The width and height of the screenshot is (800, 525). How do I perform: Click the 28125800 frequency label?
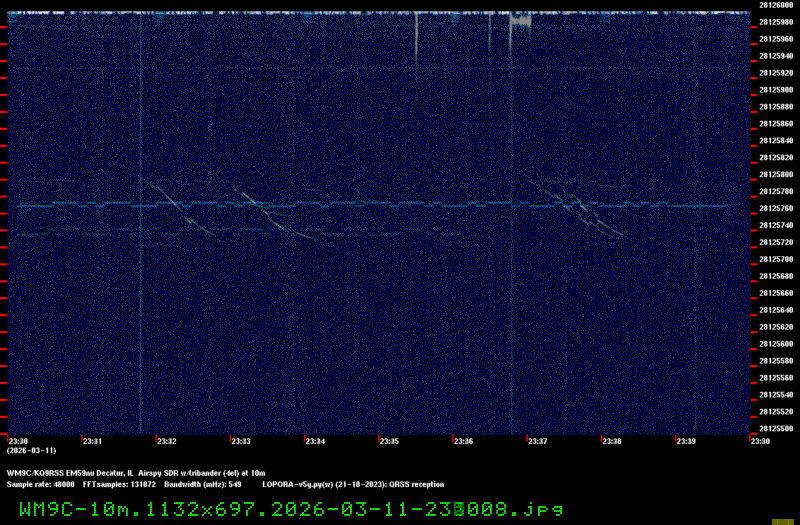pos(776,174)
